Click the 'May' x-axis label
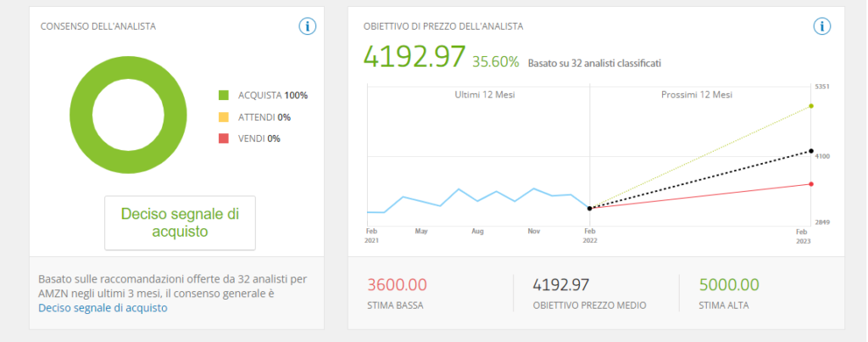This screenshot has height=342, width=868. (421, 231)
